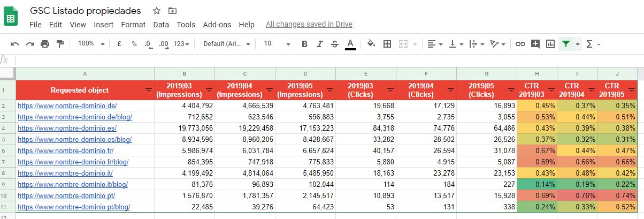Open the Insert menu
The width and height of the screenshot is (644, 219).
tap(103, 25)
